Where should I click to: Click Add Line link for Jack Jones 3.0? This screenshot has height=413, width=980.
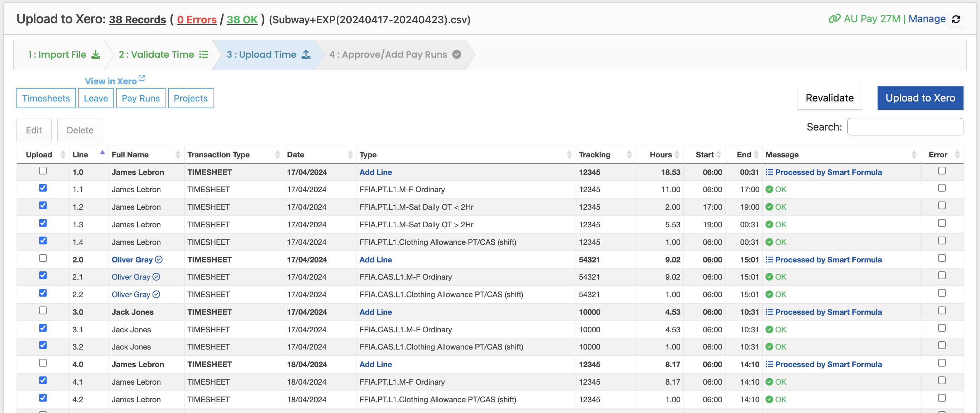coord(375,312)
